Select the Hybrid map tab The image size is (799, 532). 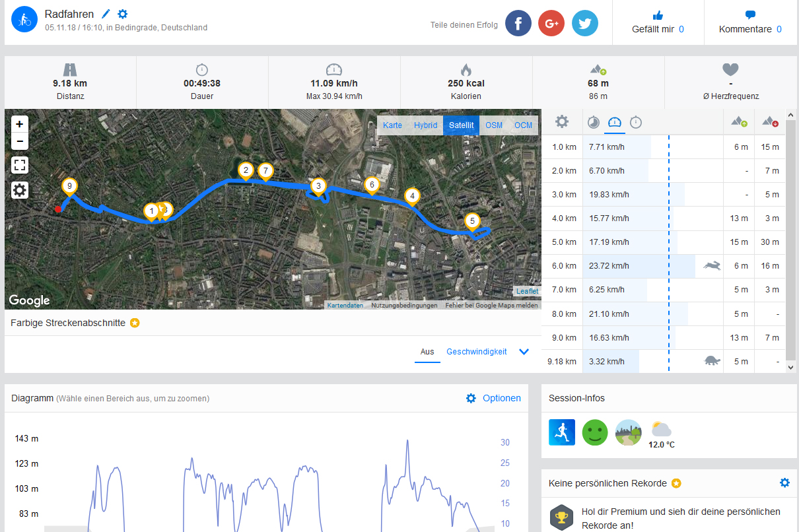click(425, 125)
